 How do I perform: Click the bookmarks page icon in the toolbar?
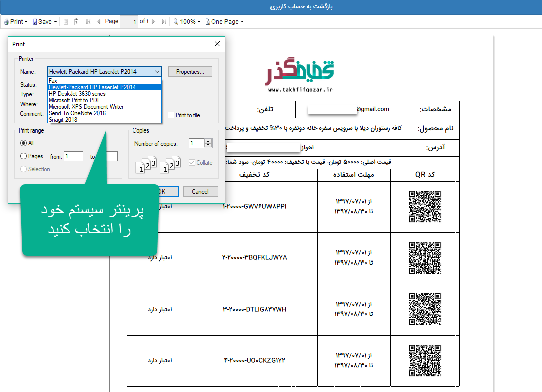66,22
